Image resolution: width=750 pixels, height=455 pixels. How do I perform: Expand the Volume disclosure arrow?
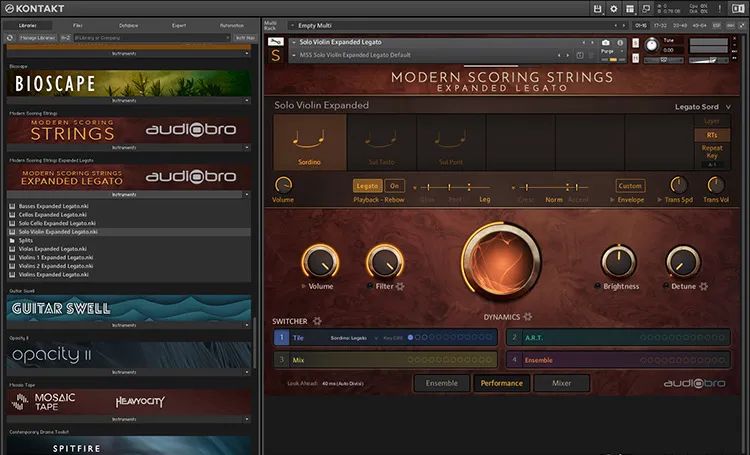point(303,286)
